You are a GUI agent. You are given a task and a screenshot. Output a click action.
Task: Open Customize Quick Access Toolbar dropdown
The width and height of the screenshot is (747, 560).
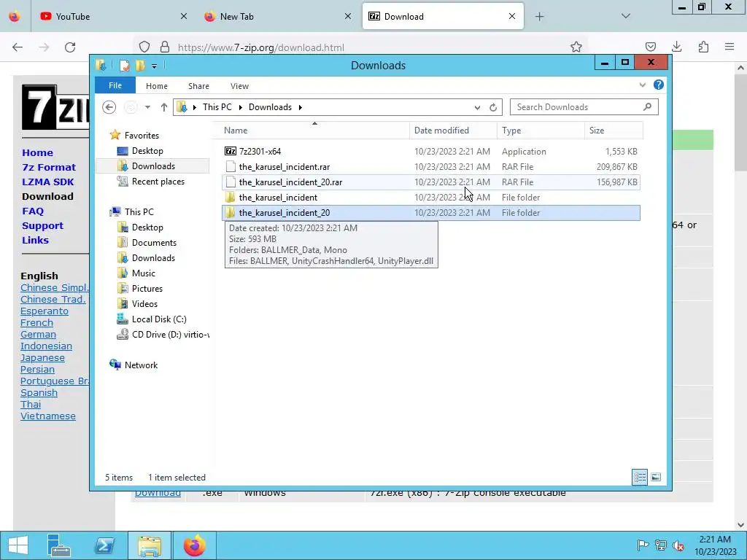point(155,66)
